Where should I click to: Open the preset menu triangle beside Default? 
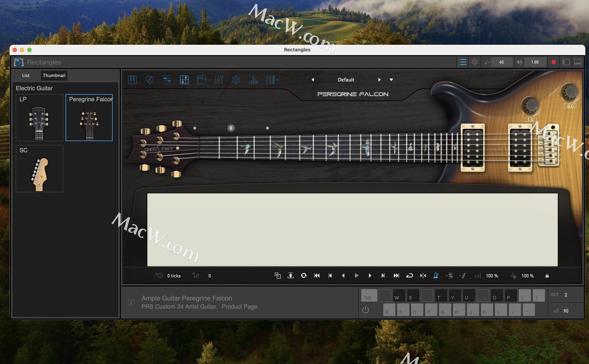click(391, 80)
